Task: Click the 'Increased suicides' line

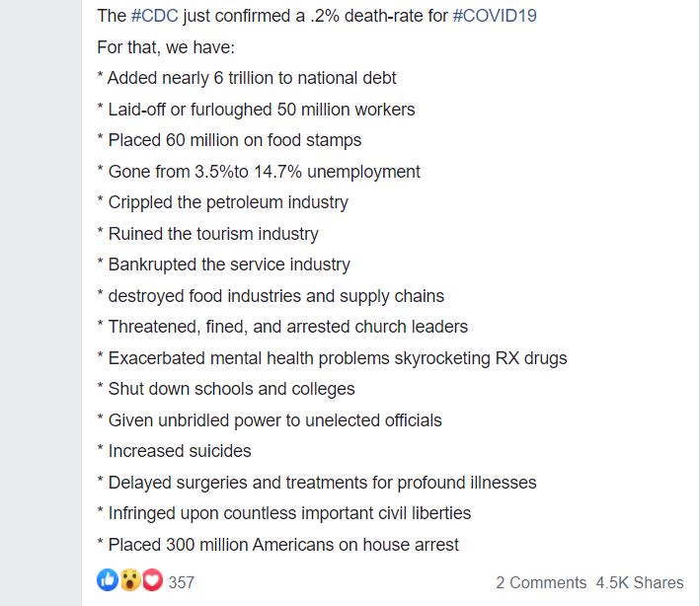Action: click(174, 451)
